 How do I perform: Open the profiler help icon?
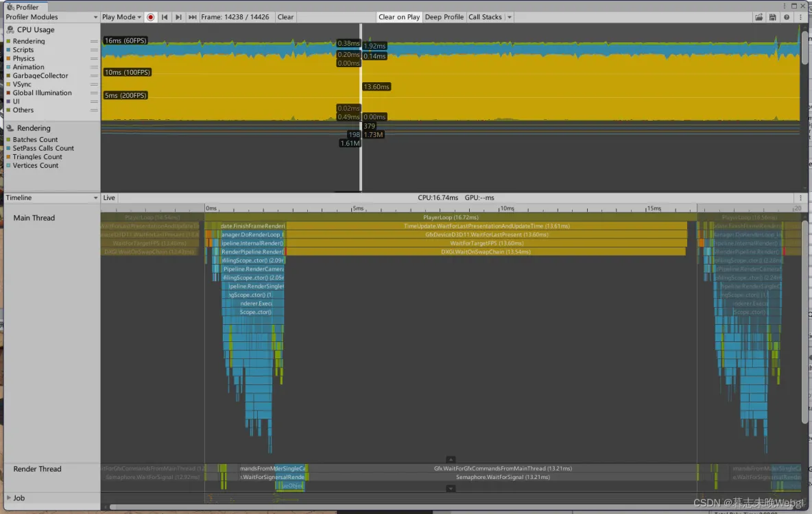[787, 17]
